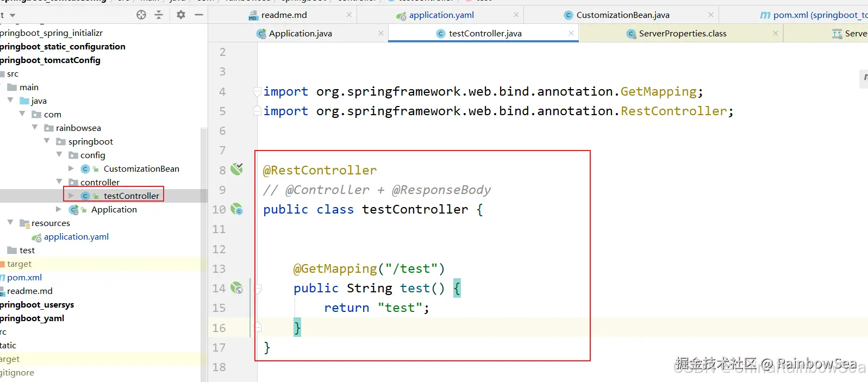Select springboot_tomcatConfig module
The image size is (868, 382).
pos(50,60)
